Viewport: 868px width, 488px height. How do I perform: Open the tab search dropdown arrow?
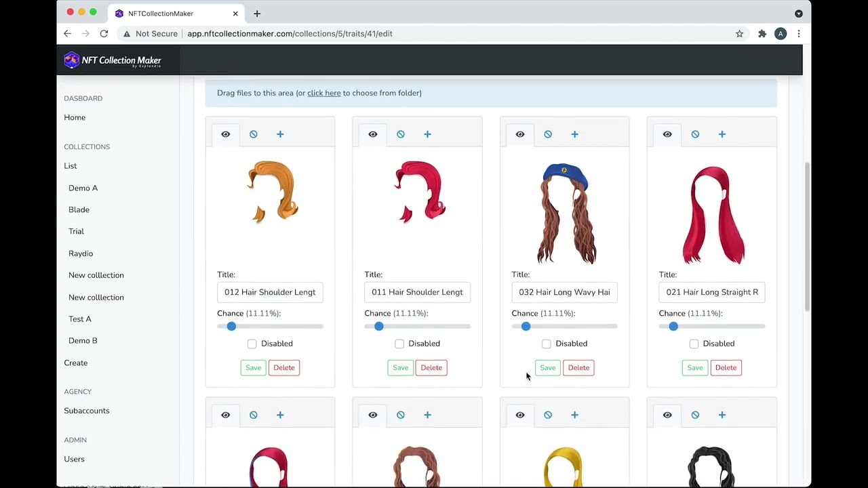[799, 14]
